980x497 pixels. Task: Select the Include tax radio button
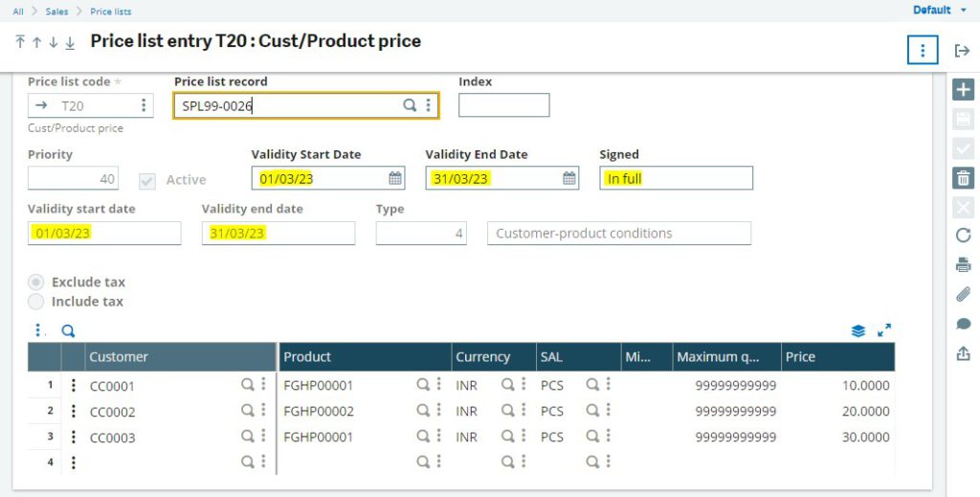36,302
